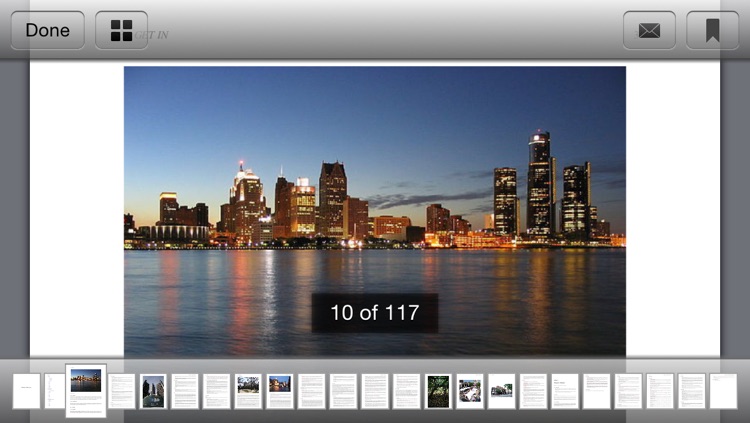Screen dimensions: 750x423
Task: Select the second thumbnail in the page strip
Action: point(54,391)
